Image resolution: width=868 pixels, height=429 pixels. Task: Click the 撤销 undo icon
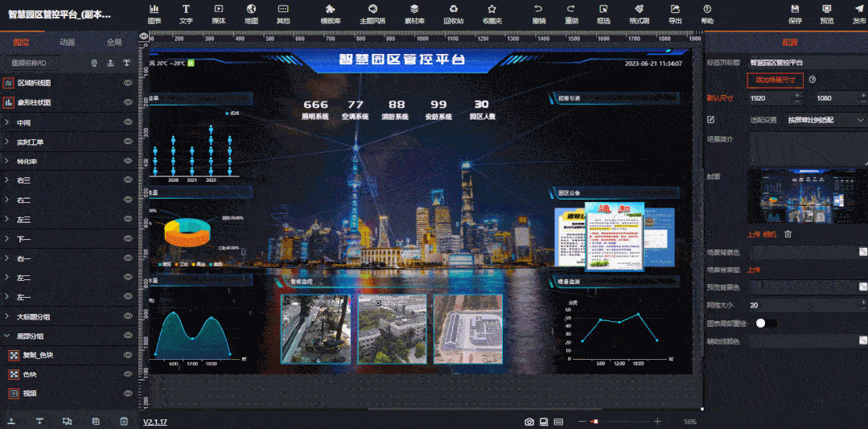pos(538,10)
